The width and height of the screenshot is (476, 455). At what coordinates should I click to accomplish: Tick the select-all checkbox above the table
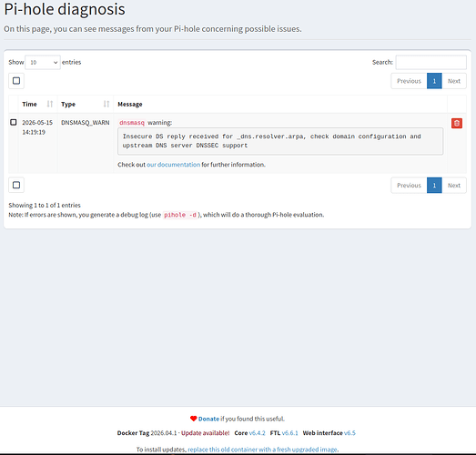16,81
